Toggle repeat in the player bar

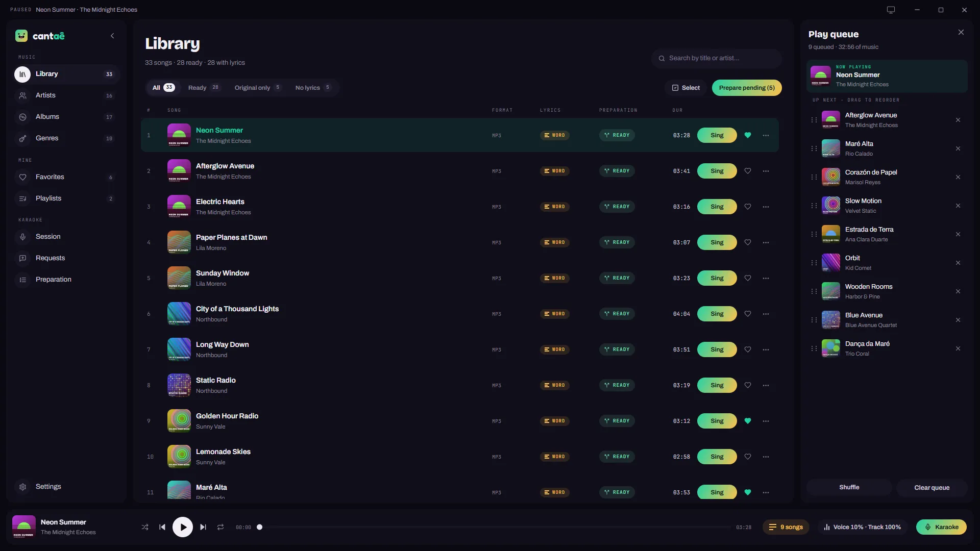220,527
